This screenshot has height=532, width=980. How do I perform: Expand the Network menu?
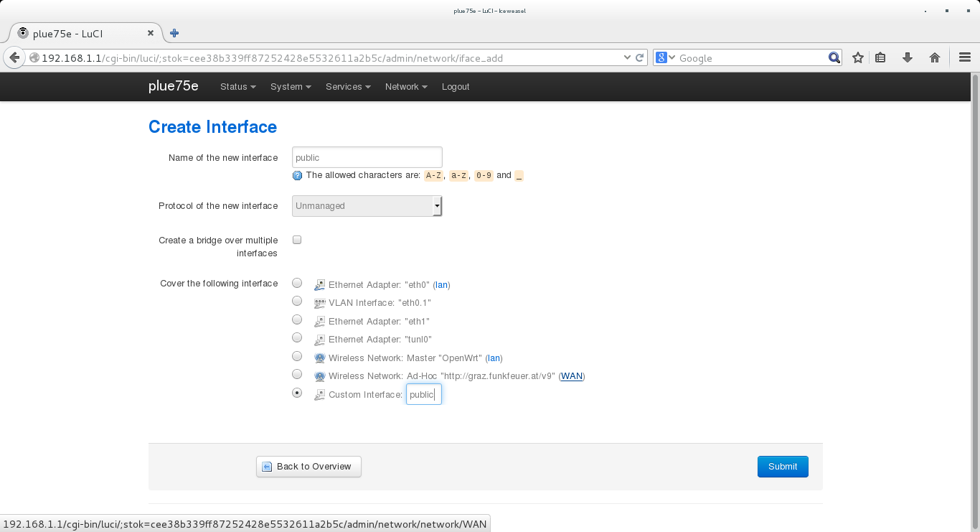[405, 87]
